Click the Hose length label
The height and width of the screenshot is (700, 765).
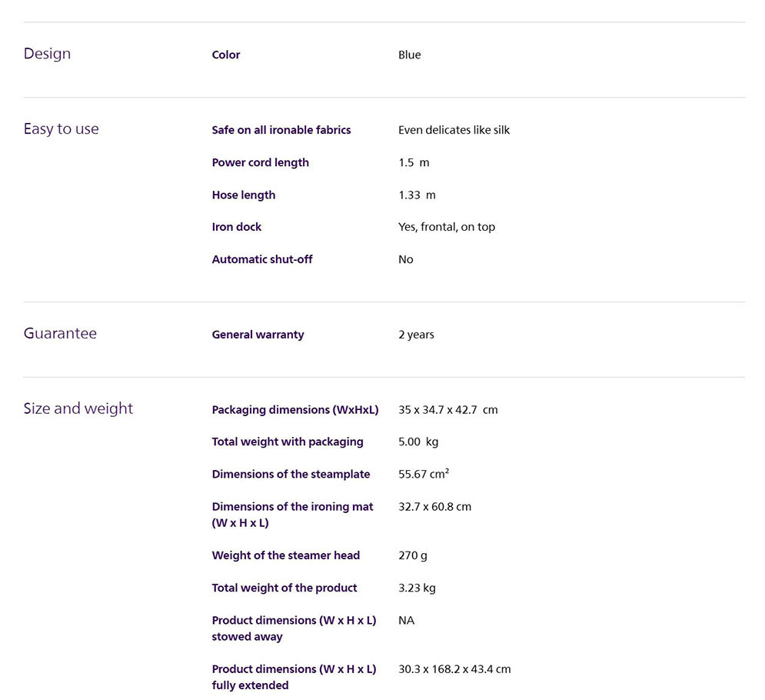pyautogui.click(x=243, y=195)
